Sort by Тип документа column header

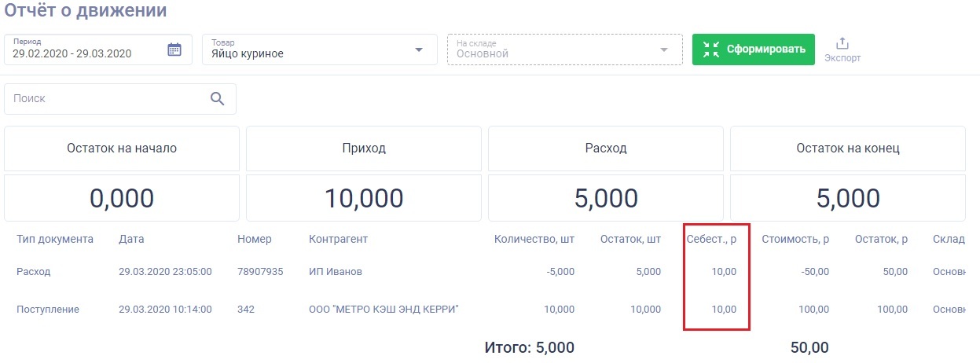pyautogui.click(x=55, y=239)
